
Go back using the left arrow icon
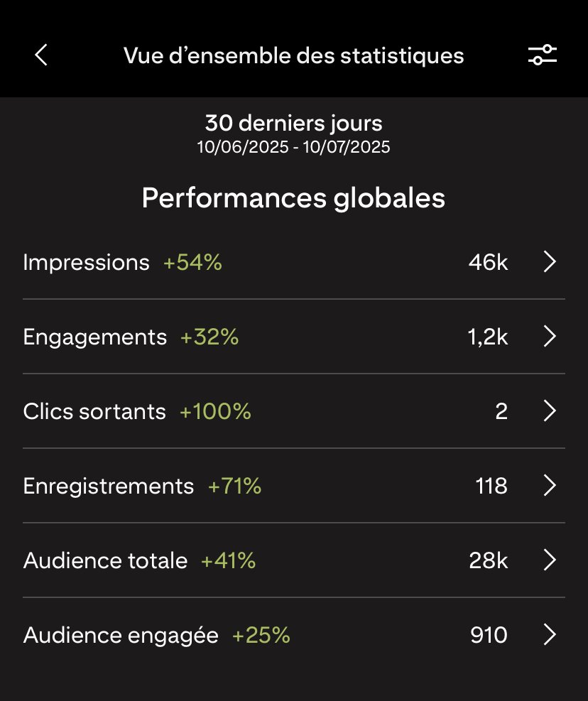(x=41, y=55)
